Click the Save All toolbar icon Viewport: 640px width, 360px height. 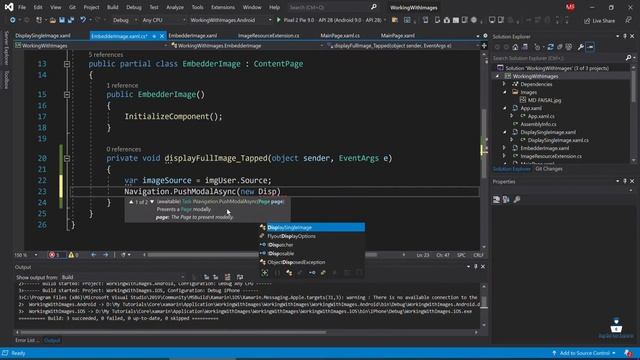71,20
